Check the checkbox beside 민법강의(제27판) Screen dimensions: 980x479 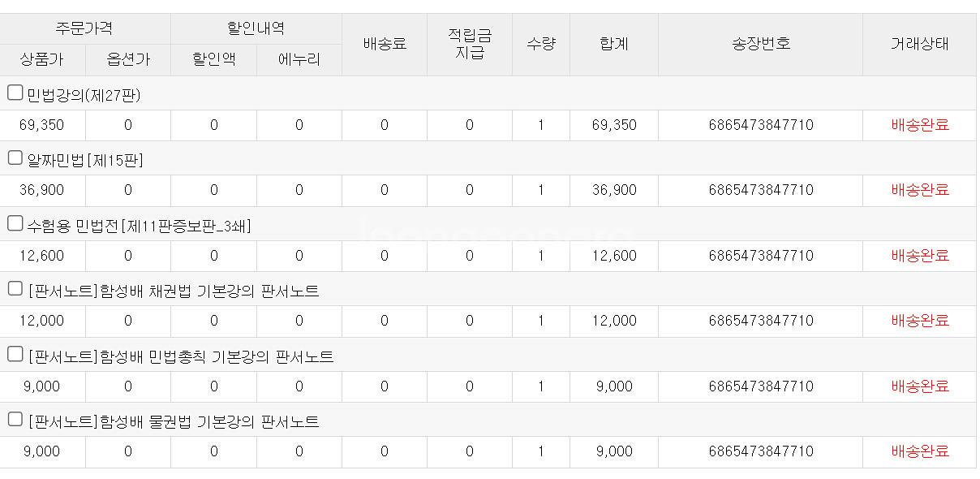tap(15, 92)
